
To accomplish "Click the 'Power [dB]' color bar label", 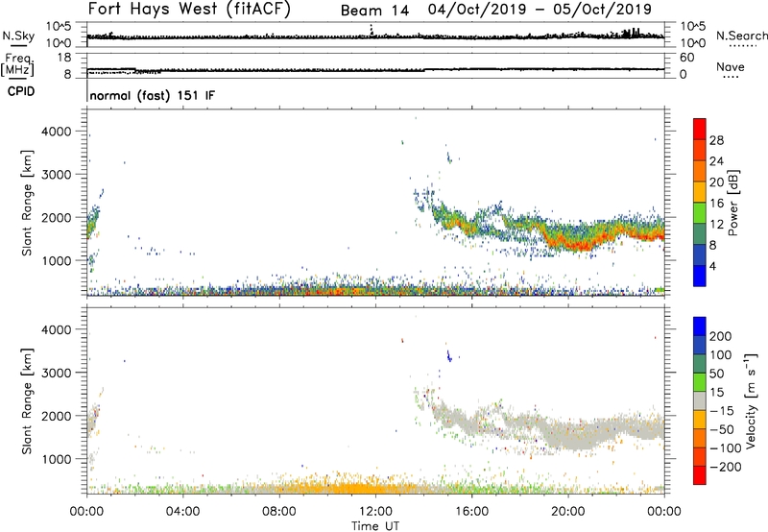I will tap(732, 203).
